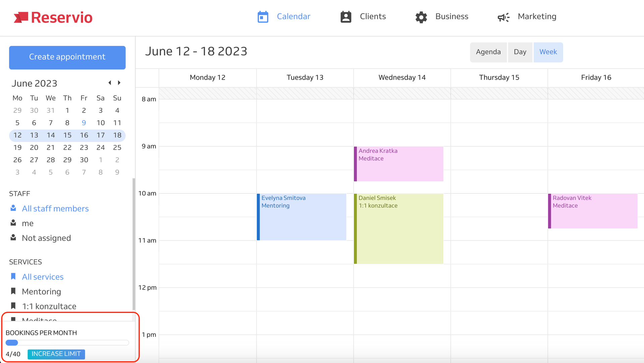Open the Calendar section icon
644x363 pixels.
click(x=263, y=16)
